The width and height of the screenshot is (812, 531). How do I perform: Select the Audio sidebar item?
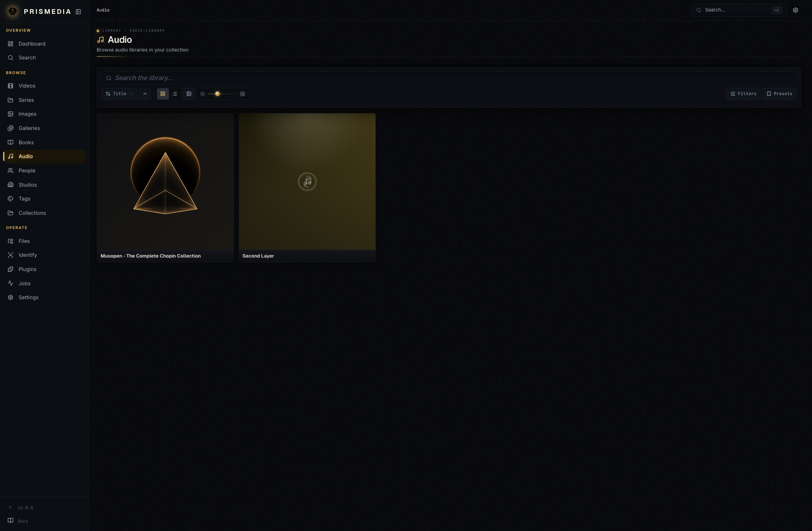coord(44,157)
